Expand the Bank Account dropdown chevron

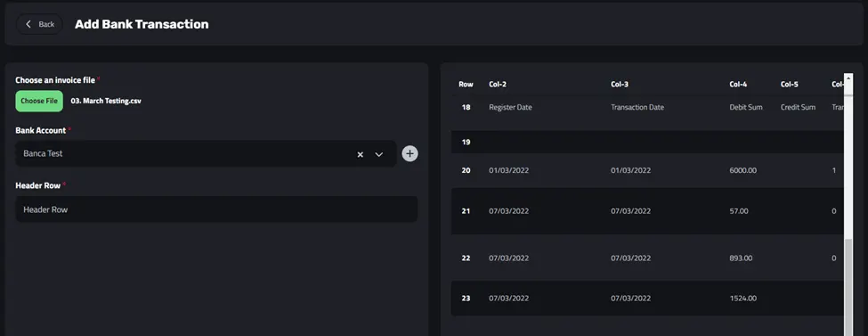coord(378,155)
